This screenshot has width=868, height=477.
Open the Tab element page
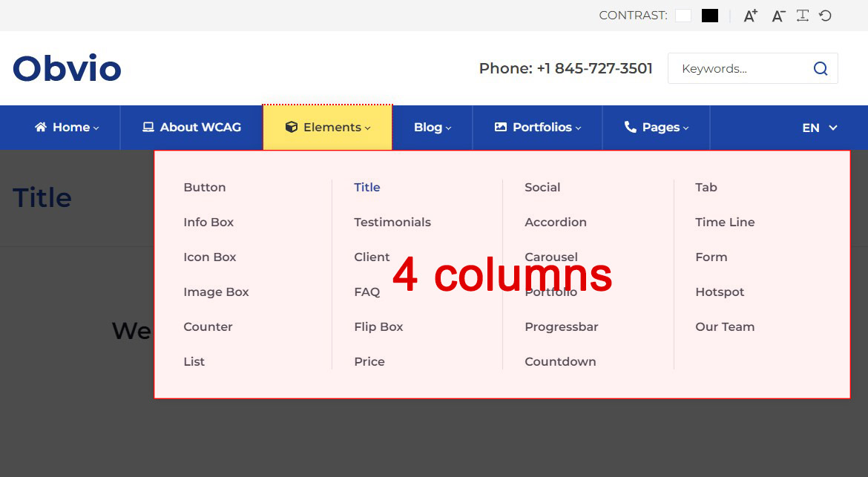(x=706, y=188)
